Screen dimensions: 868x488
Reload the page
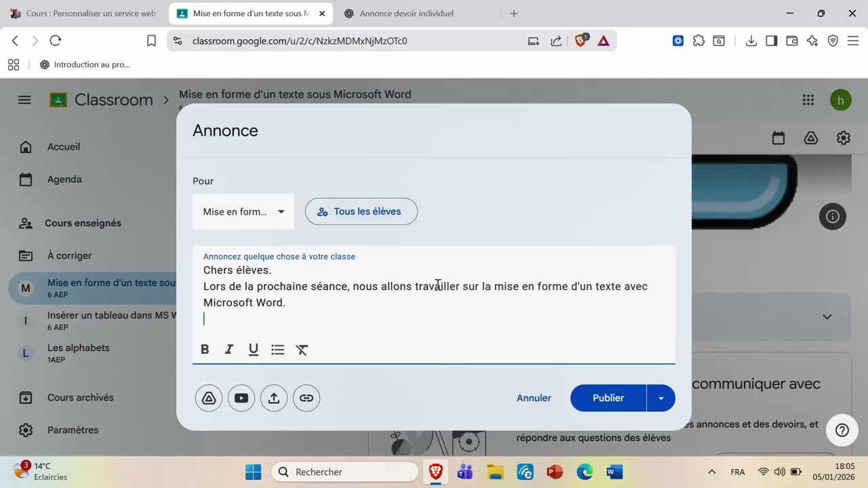tap(56, 41)
